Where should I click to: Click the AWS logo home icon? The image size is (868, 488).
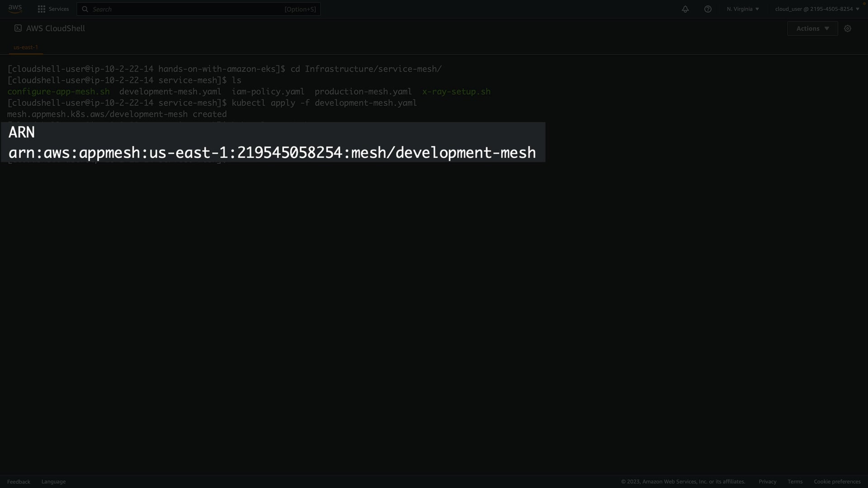click(x=15, y=9)
